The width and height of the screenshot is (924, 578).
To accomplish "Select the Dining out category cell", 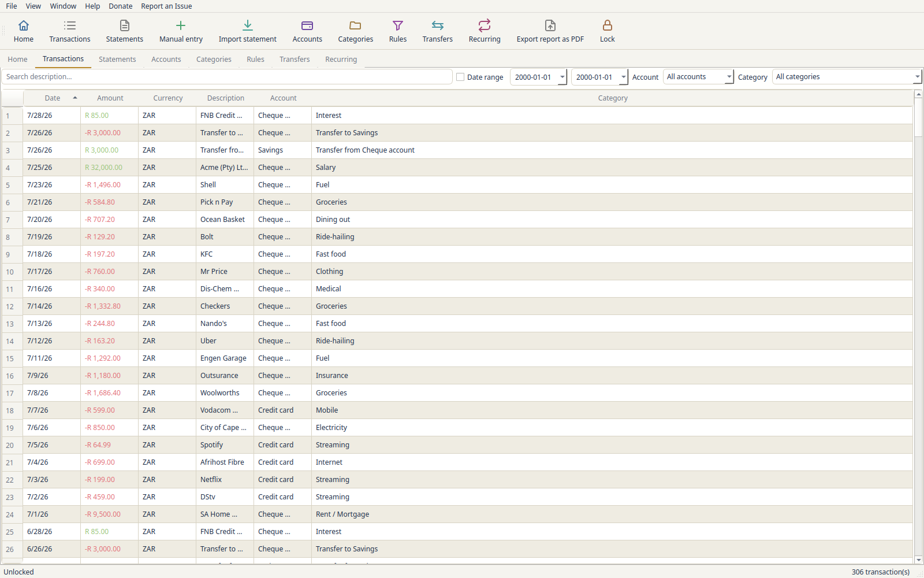I will pos(613,220).
